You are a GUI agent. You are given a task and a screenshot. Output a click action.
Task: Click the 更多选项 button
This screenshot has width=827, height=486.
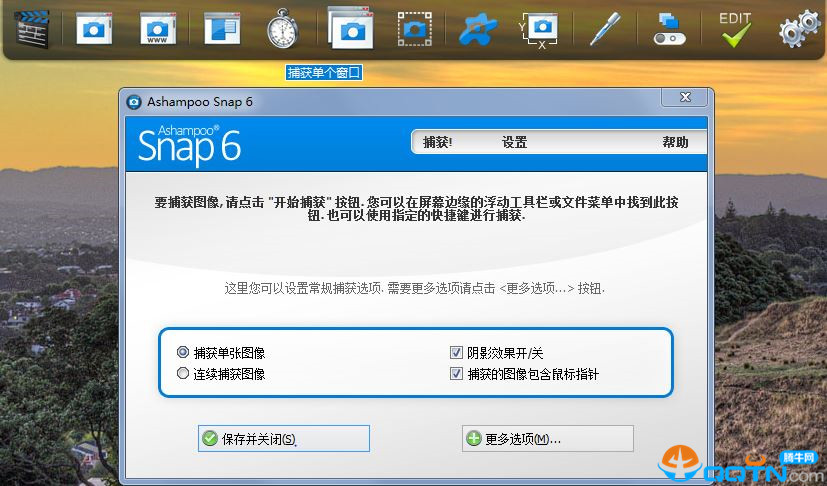[x=547, y=439]
